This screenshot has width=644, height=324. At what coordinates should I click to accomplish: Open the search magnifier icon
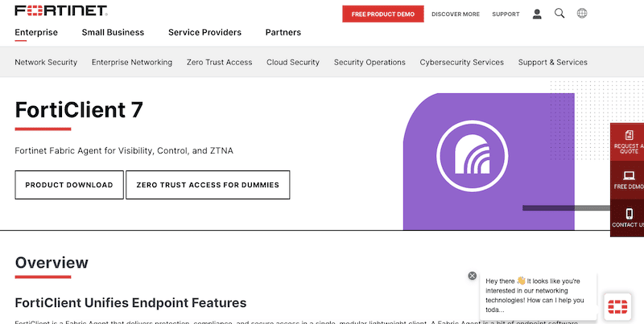pyautogui.click(x=559, y=14)
